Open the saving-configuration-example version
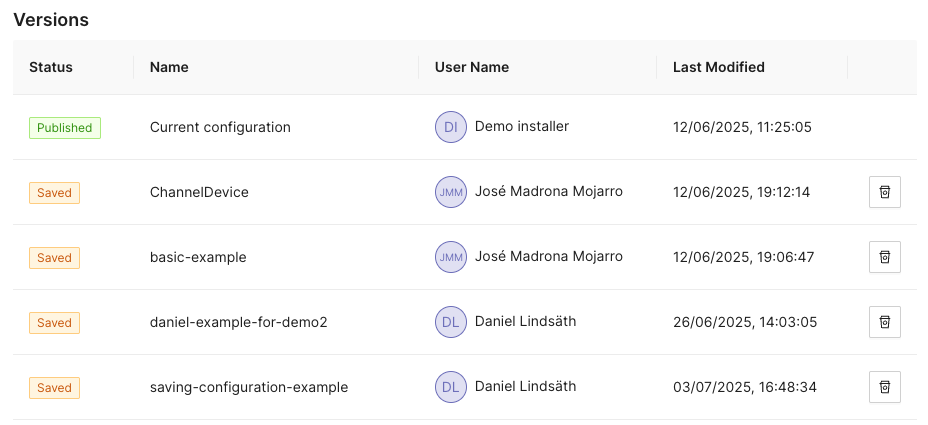 [249, 387]
